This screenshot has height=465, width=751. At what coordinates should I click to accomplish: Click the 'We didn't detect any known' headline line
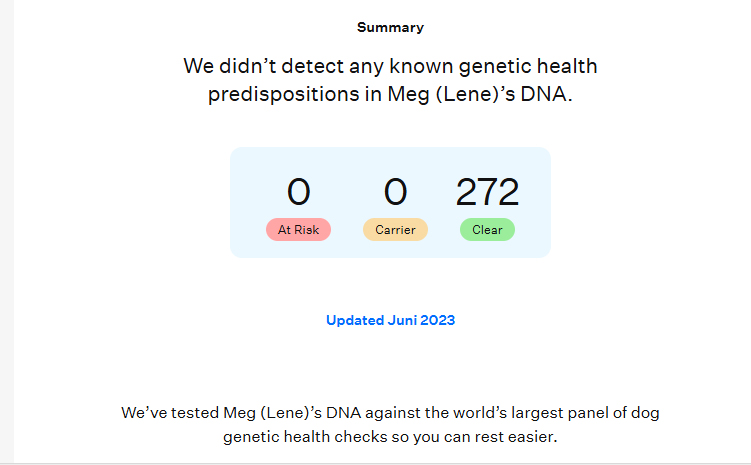tap(390, 66)
